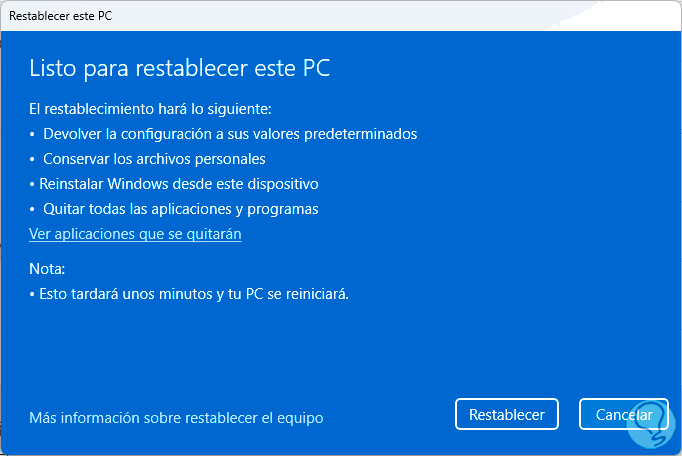
Task: Select the 'Listo para restablecer este PC' heading
Action: [x=179, y=68]
